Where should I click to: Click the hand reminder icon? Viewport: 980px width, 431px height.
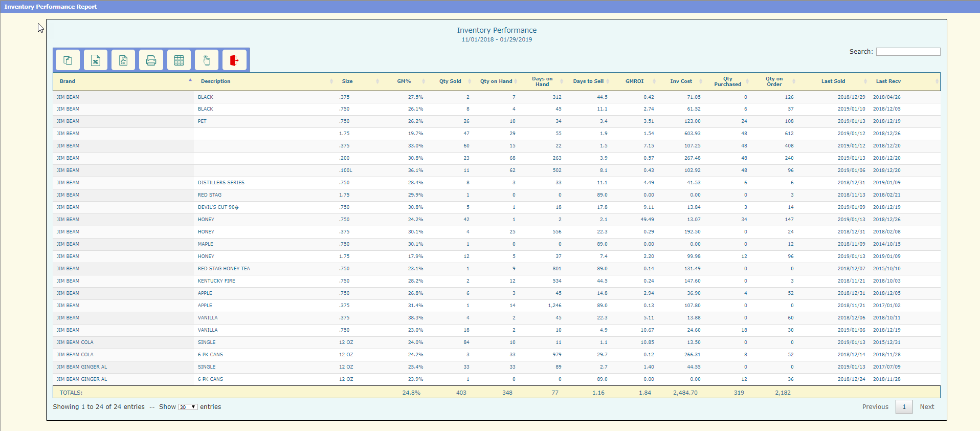pyautogui.click(x=207, y=60)
